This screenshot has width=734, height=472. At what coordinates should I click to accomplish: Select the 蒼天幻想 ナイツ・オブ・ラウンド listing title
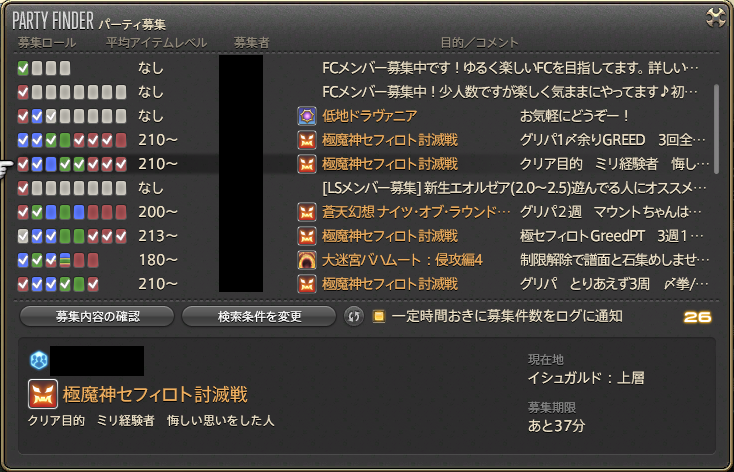coord(416,212)
